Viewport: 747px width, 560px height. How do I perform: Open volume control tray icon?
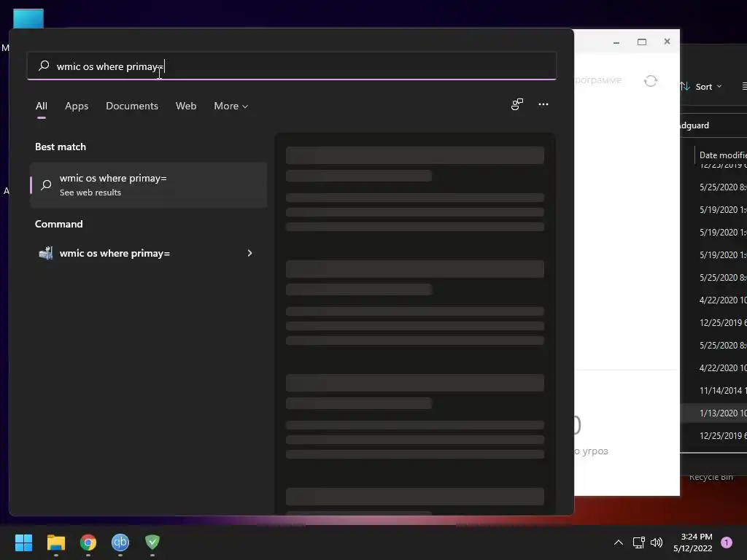point(657,542)
